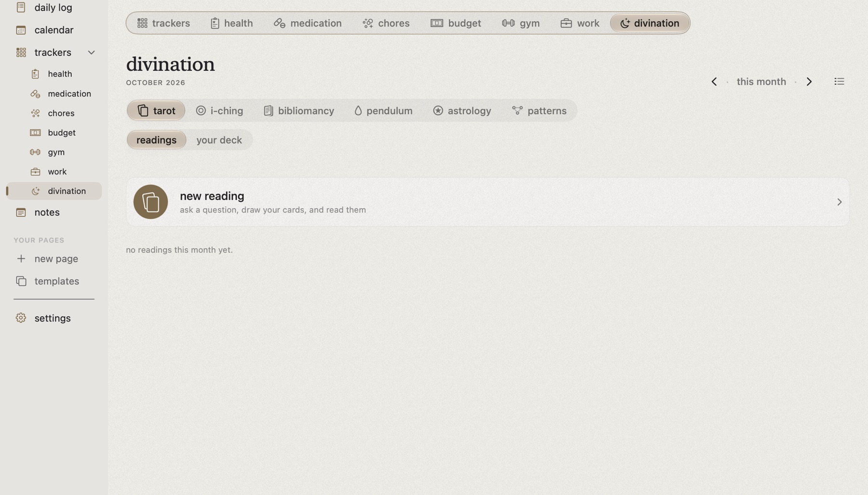
Task: Select the readings toggle
Action: pyautogui.click(x=156, y=140)
